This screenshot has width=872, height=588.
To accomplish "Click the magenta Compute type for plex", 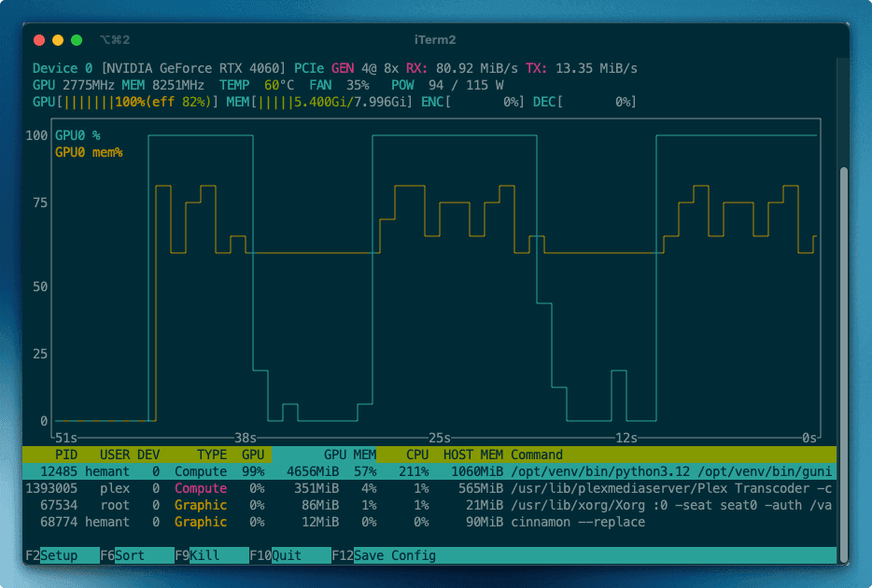I will (201, 488).
